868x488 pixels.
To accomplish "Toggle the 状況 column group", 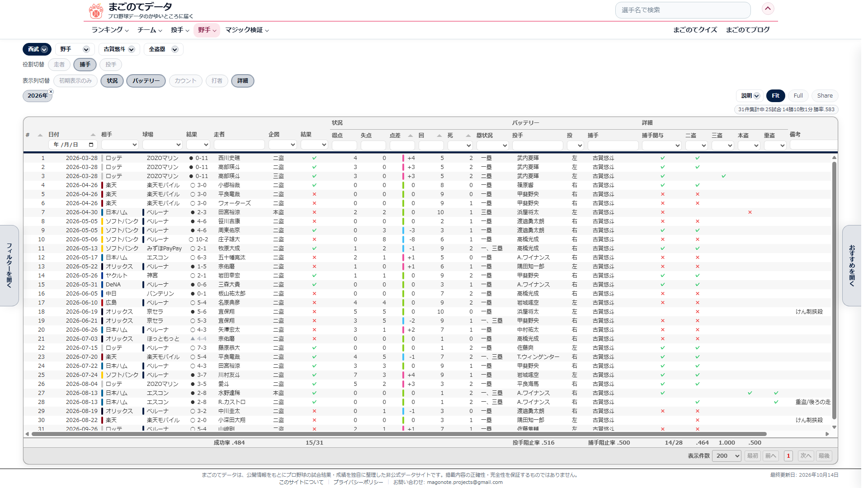I will coord(112,81).
